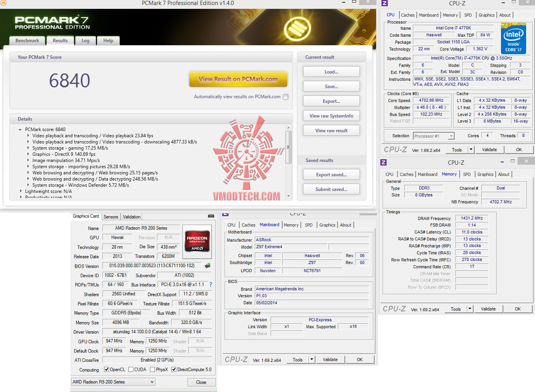The image size is (535, 392).
Task: Click the CAS# Latency 11.0 clocks value
Action: (472, 232)
